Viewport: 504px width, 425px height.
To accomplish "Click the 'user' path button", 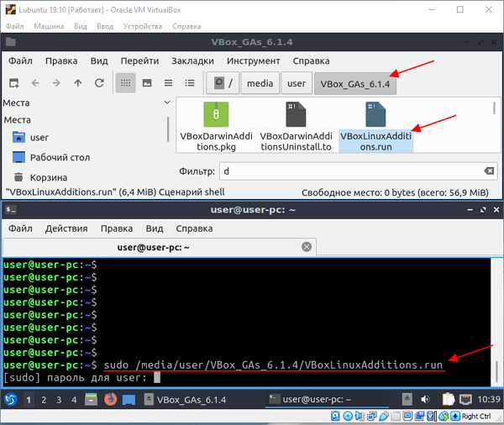I will [x=297, y=83].
